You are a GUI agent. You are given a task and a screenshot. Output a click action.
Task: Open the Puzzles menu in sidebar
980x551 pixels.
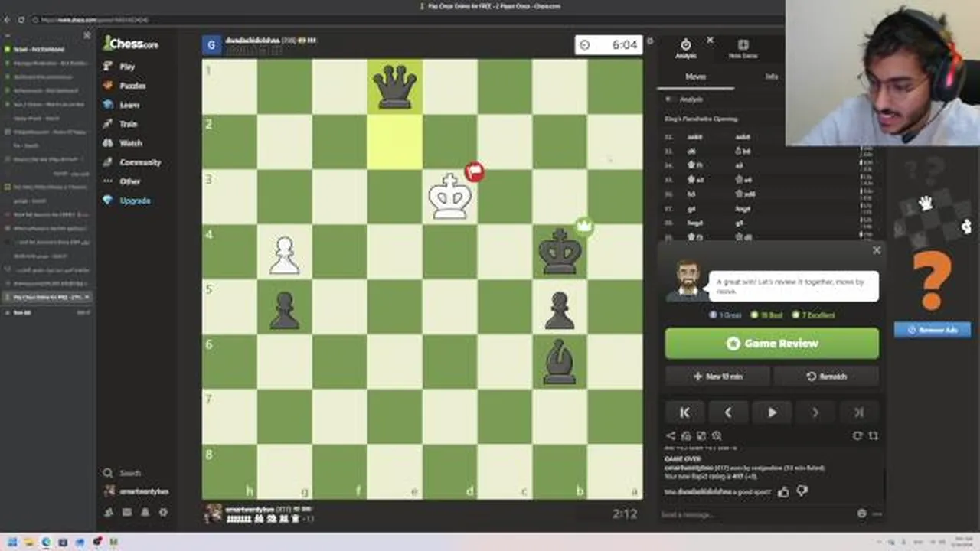click(125, 86)
